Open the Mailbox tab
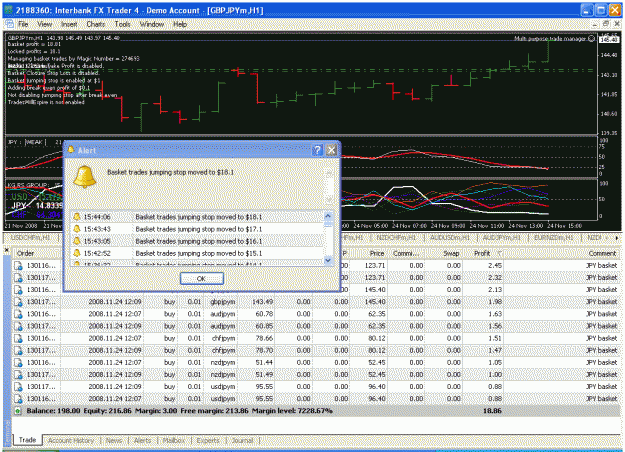The width and height of the screenshot is (625, 452). [174, 440]
